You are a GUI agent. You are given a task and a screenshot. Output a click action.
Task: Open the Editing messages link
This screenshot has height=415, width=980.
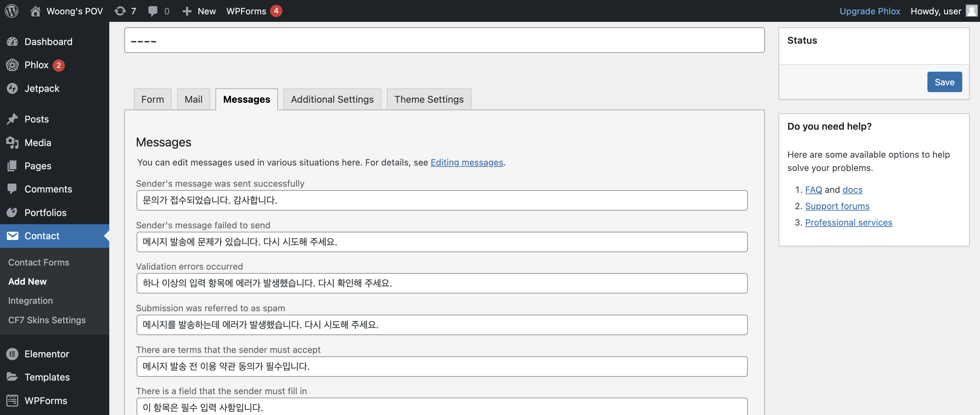[466, 162]
